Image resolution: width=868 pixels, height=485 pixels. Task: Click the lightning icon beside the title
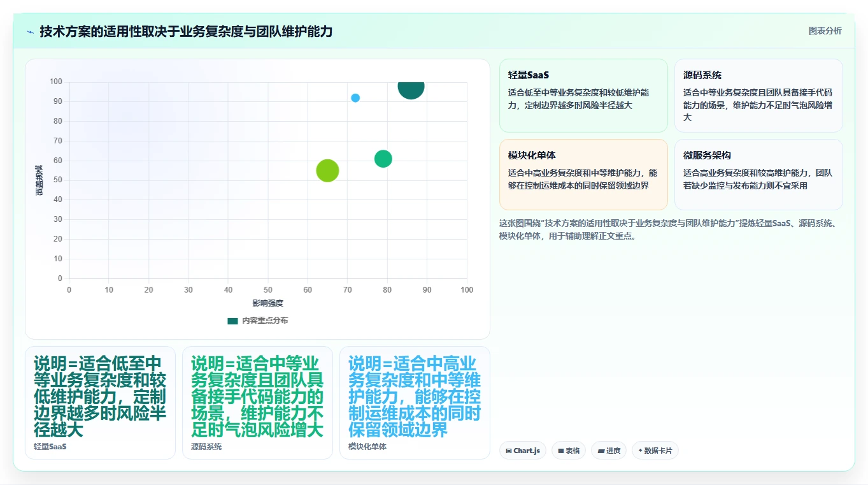30,32
